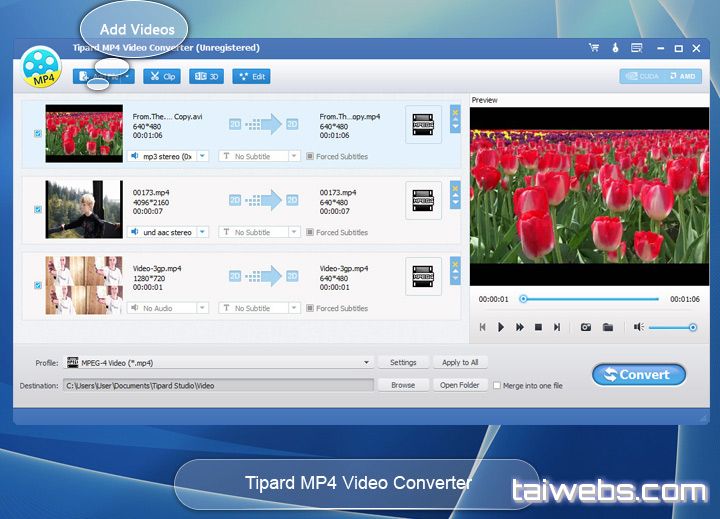Open the Edit effects tool

click(251, 76)
